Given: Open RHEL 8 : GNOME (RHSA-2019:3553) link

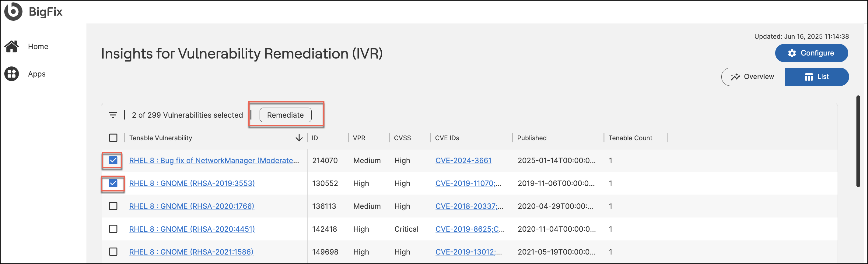Looking at the screenshot, I should 192,183.
